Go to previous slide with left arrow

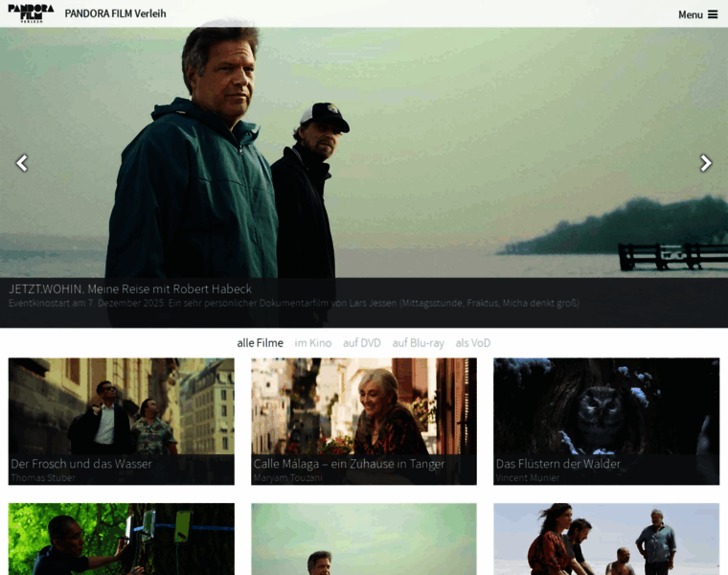(22, 163)
